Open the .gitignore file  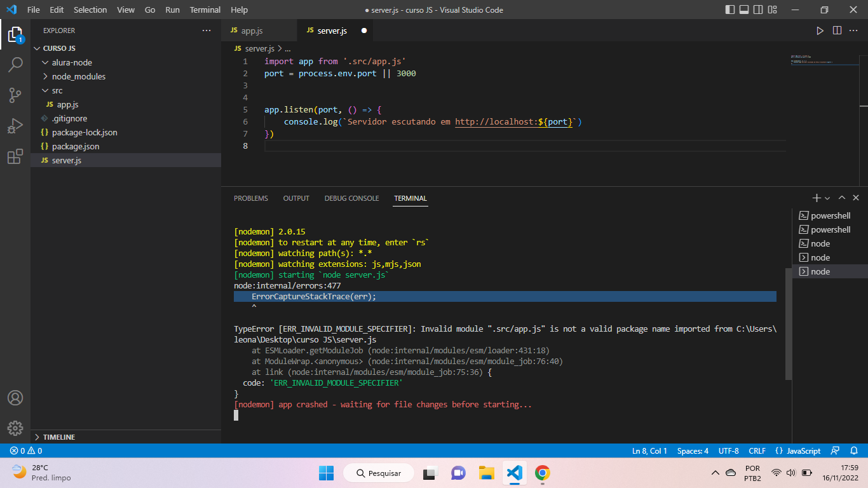tap(126, 118)
